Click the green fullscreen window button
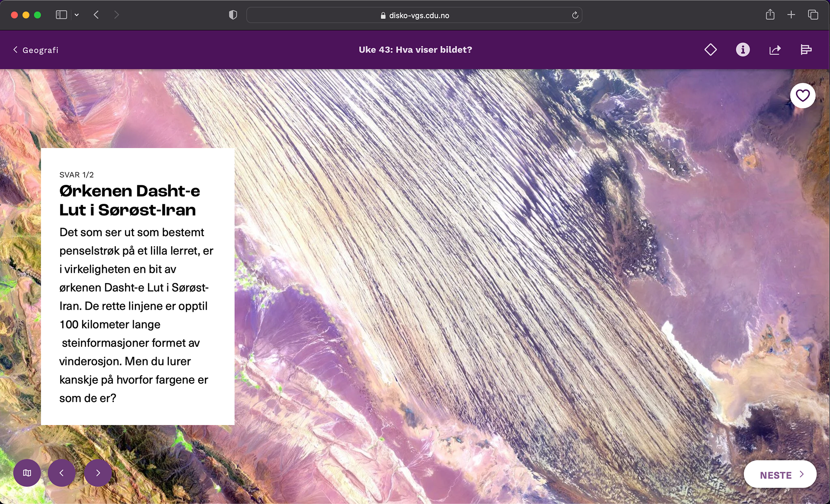Screen dimensions: 830x504 coord(38,15)
